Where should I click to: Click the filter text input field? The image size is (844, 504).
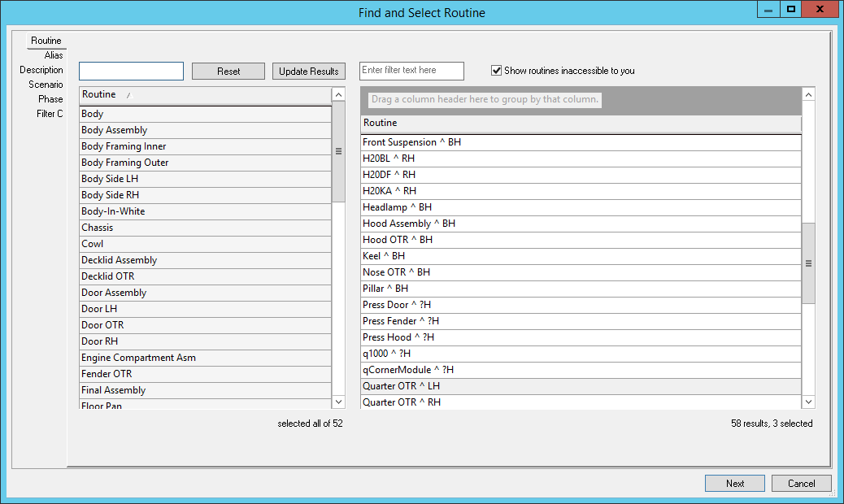pos(411,71)
